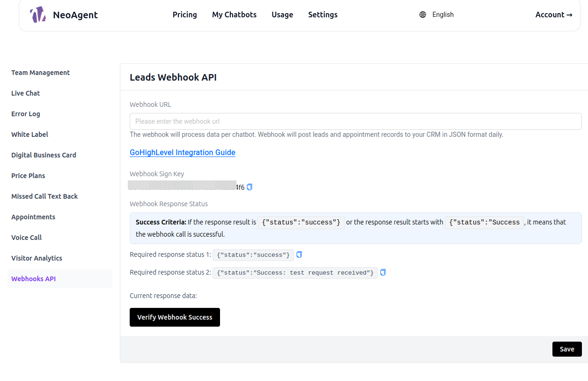This screenshot has width=588, height=381.
Task: Click the NeoAgent logo
Action: click(37, 15)
